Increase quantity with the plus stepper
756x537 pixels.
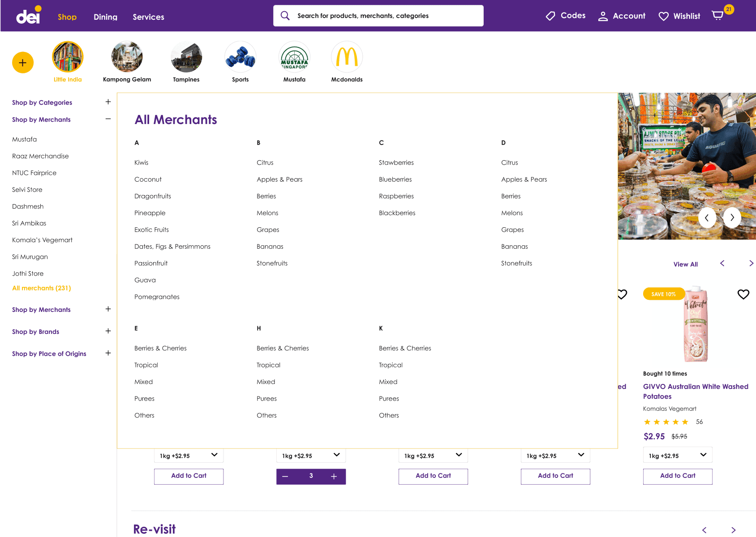click(x=334, y=477)
